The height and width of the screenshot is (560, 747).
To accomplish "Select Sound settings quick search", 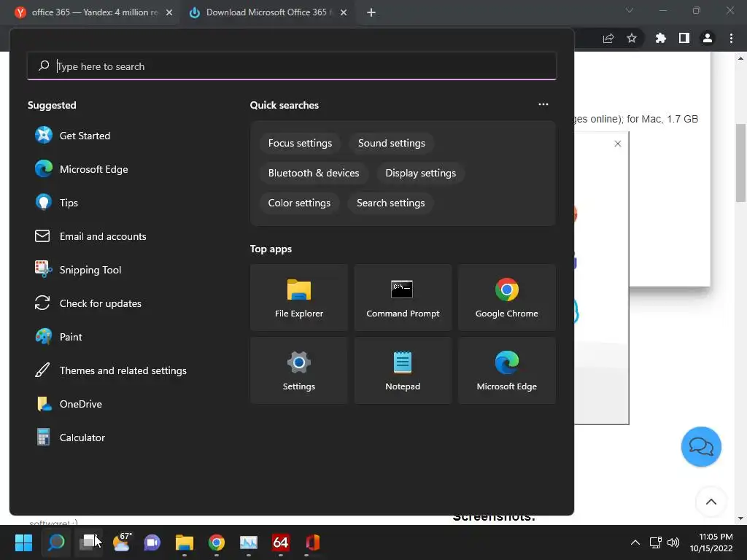I will click(392, 144).
